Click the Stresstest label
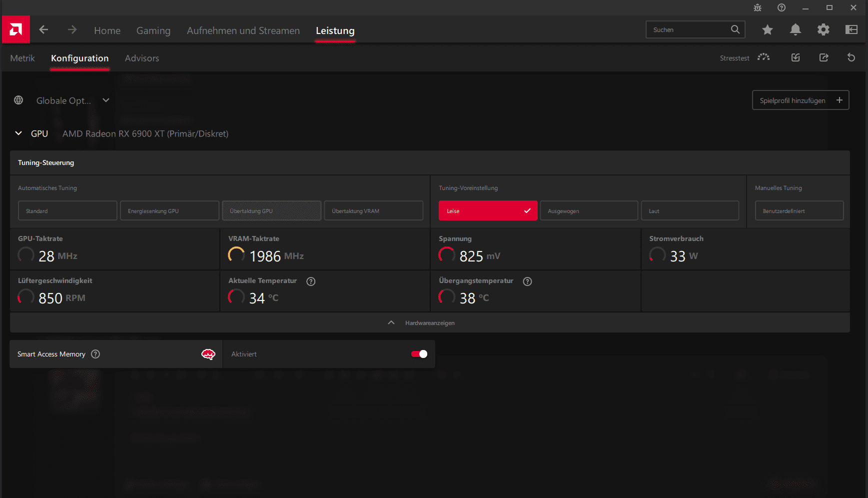 pyautogui.click(x=735, y=58)
